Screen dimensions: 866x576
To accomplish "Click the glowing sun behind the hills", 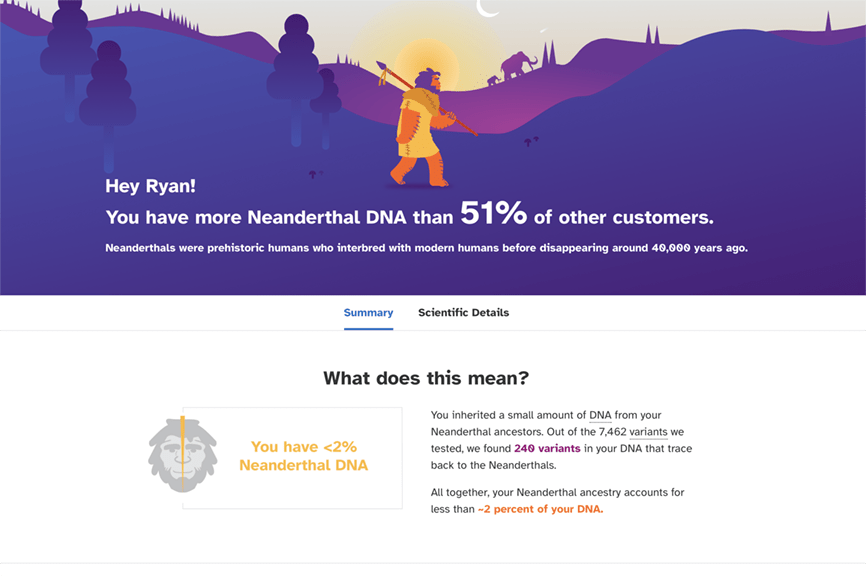I will [426, 63].
